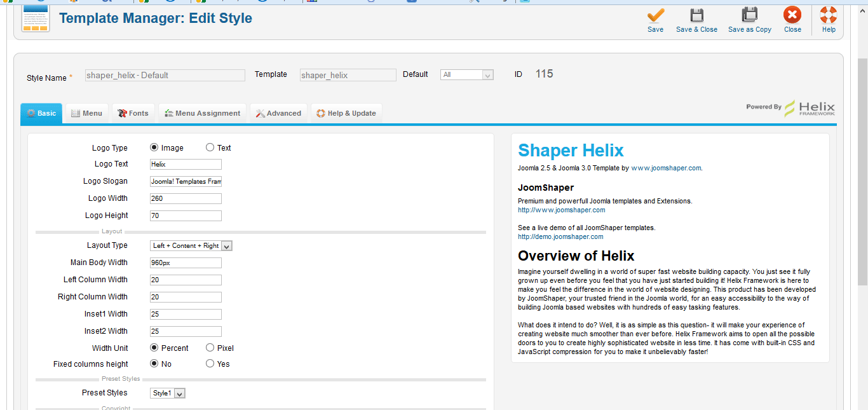Image resolution: width=868 pixels, height=410 pixels.
Task: Click the Save checkmark icon
Action: pyautogui.click(x=656, y=15)
